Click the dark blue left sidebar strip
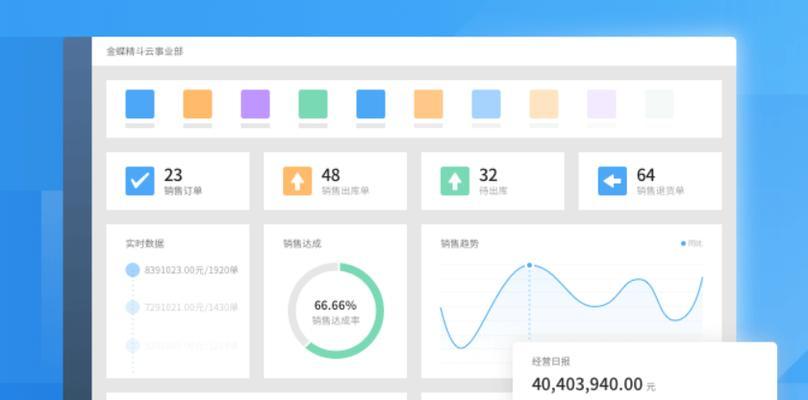This screenshot has height=400, width=808. (77, 219)
